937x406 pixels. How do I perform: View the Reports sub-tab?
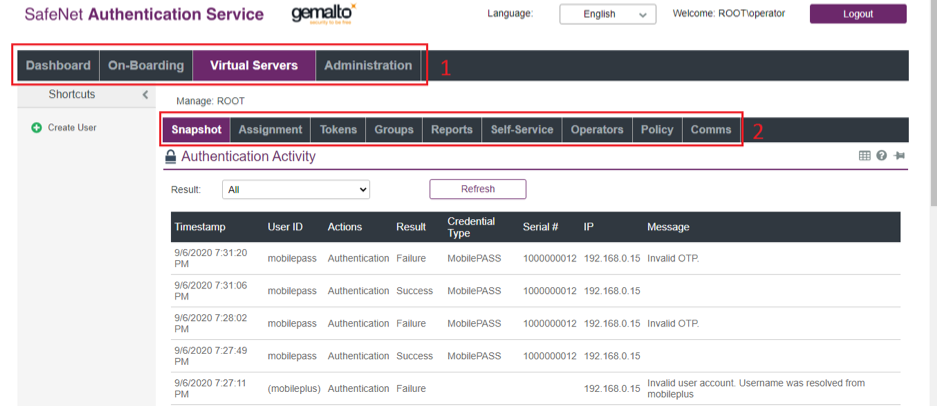(x=452, y=130)
